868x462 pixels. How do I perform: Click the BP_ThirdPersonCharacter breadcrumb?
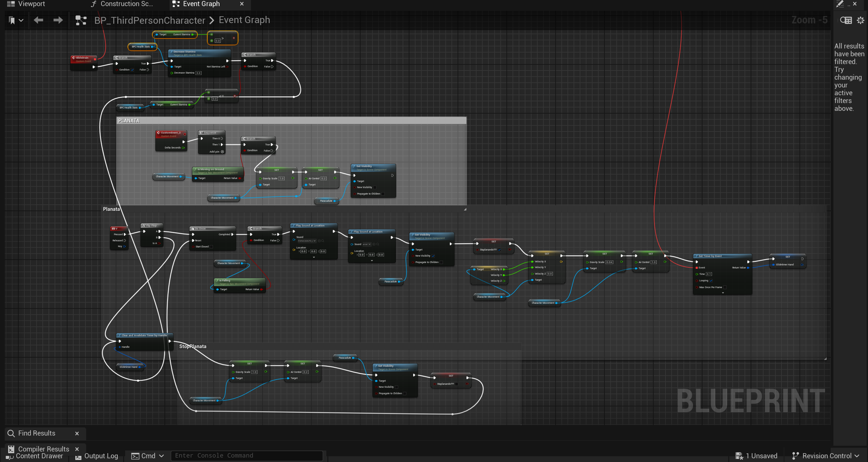(150, 20)
